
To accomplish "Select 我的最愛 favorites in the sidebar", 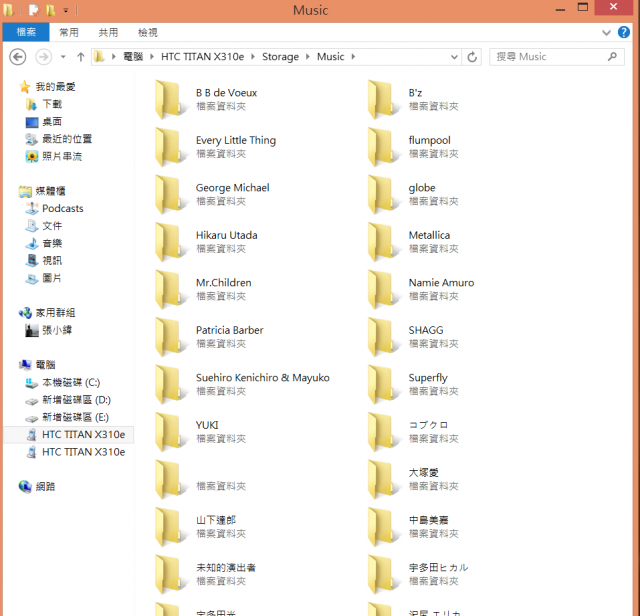I will [x=55, y=87].
